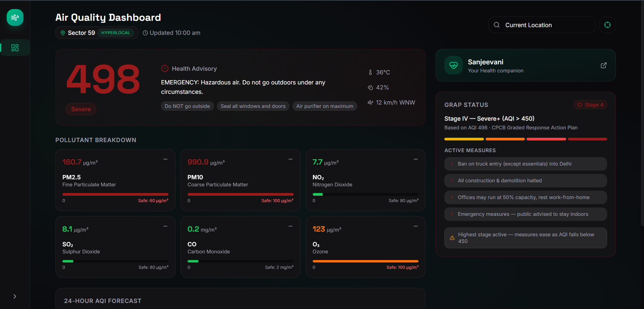The height and width of the screenshot is (309, 644).
Task: Click the wind logo icon in the sidebar
Action: coord(15,17)
